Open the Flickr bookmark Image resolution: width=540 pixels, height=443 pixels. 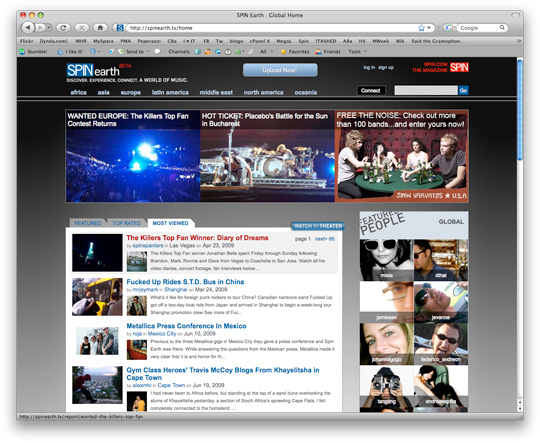point(27,41)
